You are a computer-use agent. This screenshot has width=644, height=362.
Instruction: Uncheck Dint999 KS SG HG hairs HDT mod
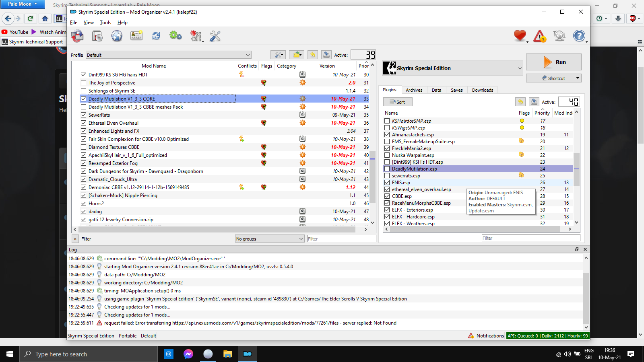click(x=83, y=74)
